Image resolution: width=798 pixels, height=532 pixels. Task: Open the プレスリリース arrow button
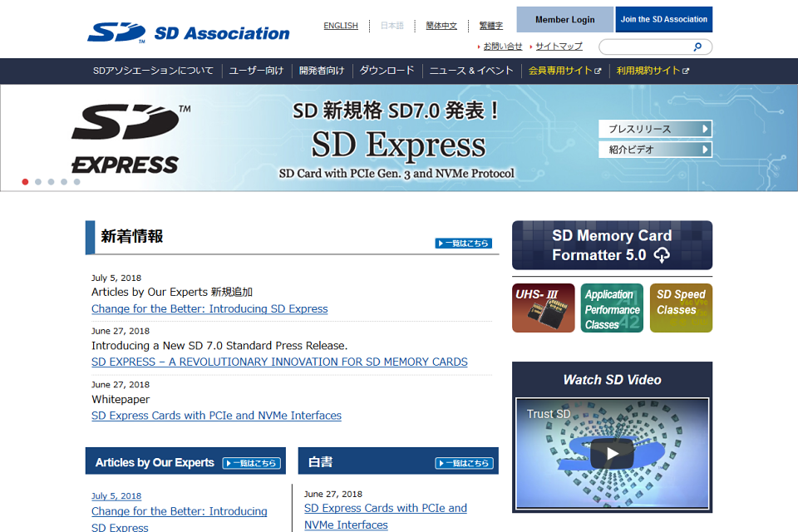coord(655,129)
